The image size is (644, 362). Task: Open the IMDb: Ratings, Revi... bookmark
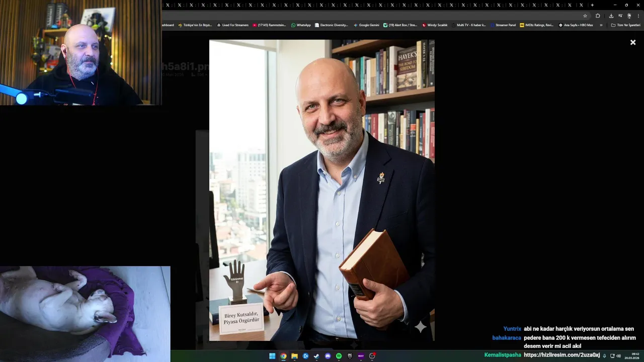point(536,25)
